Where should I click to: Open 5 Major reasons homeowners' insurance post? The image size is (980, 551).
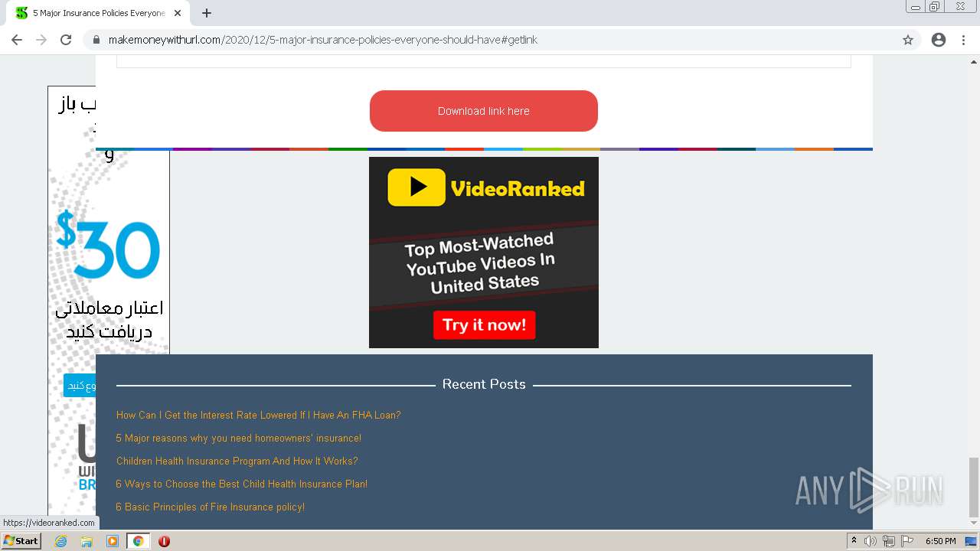(x=238, y=438)
